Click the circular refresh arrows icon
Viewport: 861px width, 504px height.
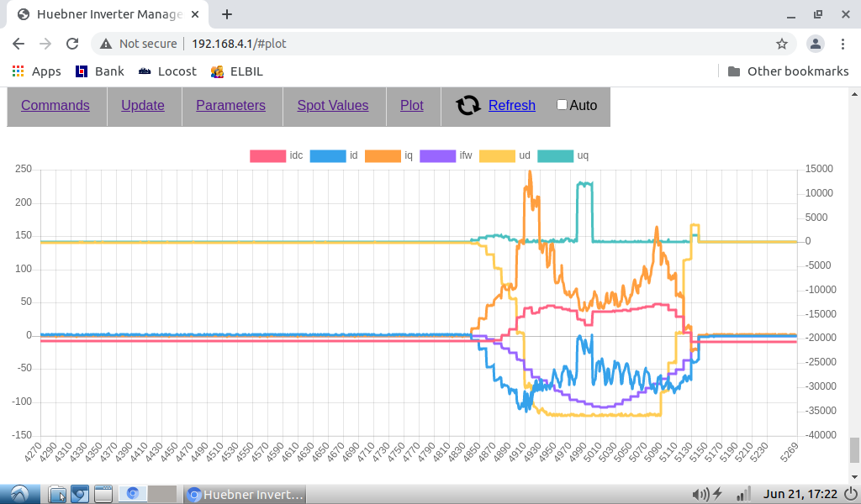coord(468,106)
